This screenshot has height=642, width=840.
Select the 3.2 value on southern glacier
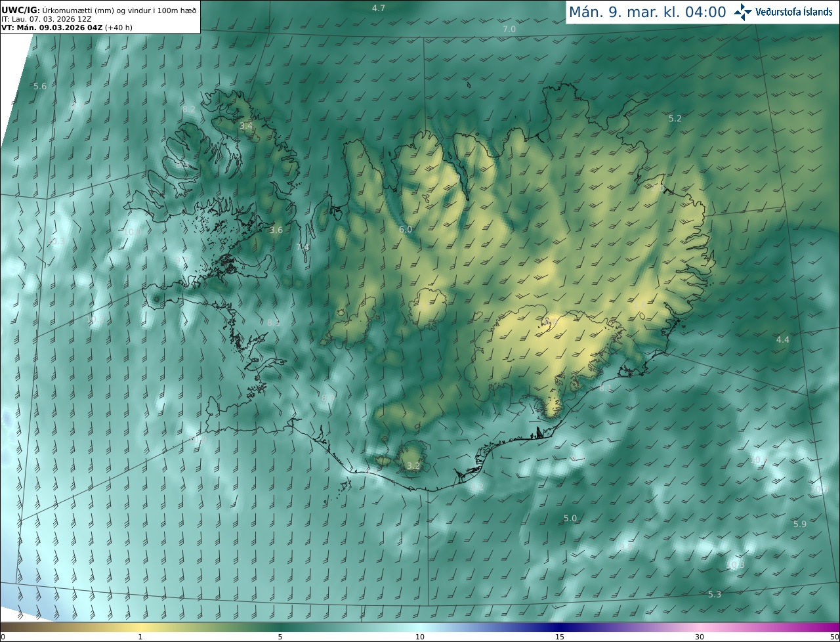(x=413, y=465)
